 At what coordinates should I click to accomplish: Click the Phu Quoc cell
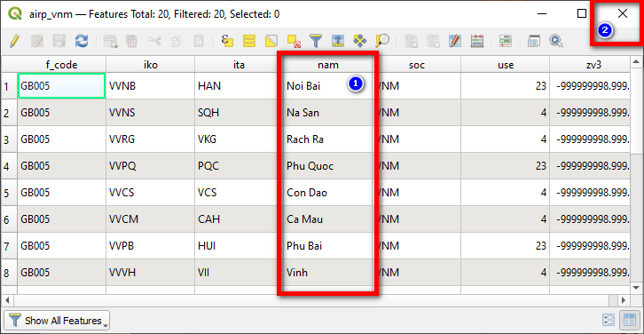pos(327,166)
